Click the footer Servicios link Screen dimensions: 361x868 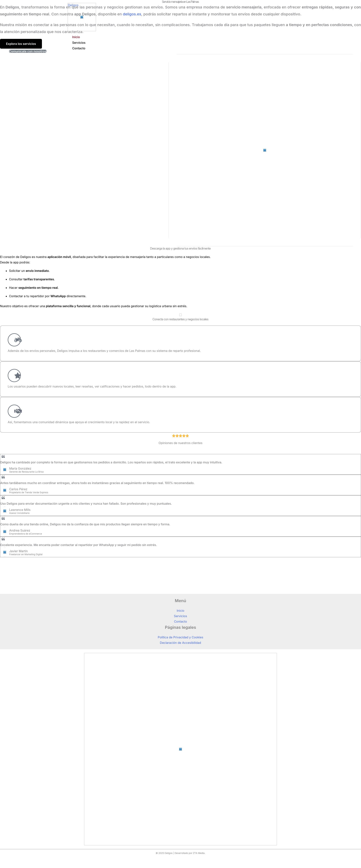click(x=180, y=616)
